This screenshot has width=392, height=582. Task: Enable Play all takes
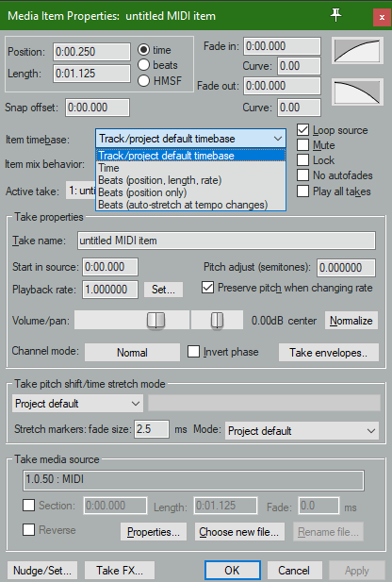tap(303, 191)
